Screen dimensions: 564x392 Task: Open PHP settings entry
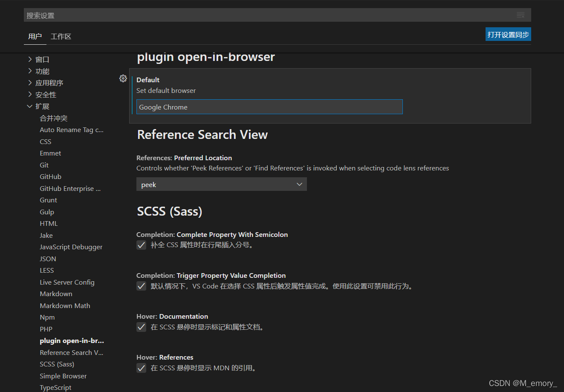pyautogui.click(x=46, y=329)
